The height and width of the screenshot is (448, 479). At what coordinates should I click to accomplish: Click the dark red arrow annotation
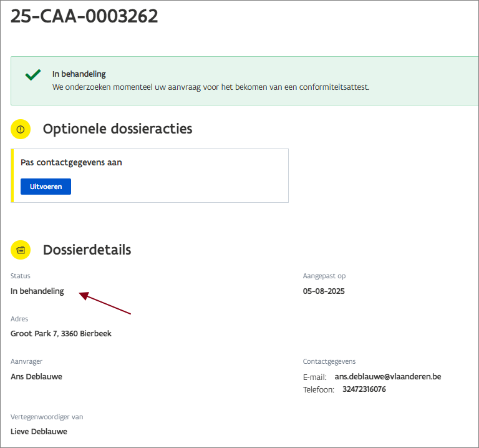tap(105, 303)
